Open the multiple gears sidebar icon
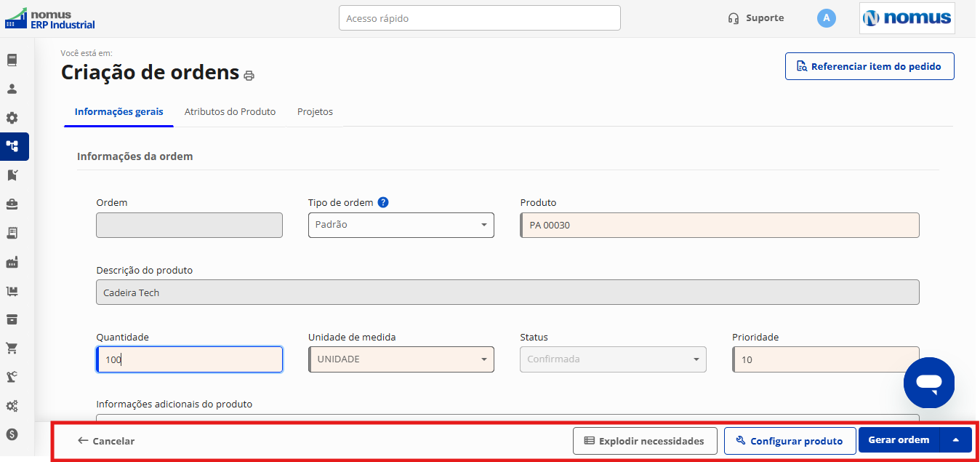 coord(12,406)
